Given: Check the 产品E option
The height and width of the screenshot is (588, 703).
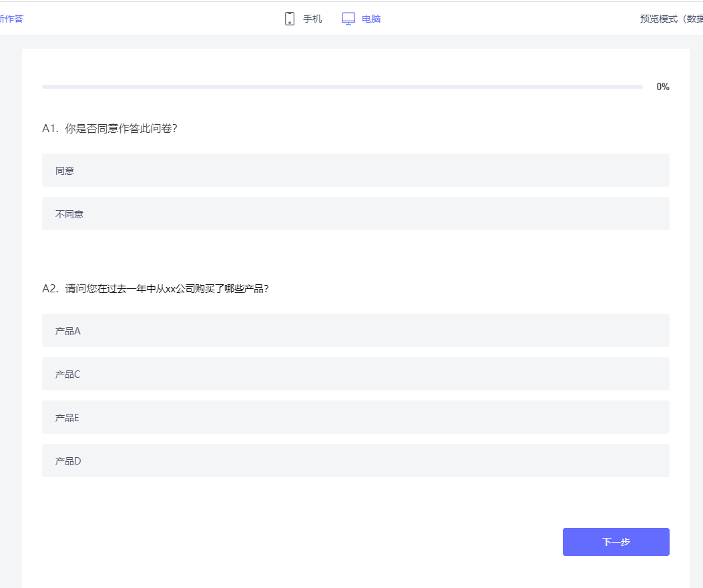Looking at the screenshot, I should 355,417.
